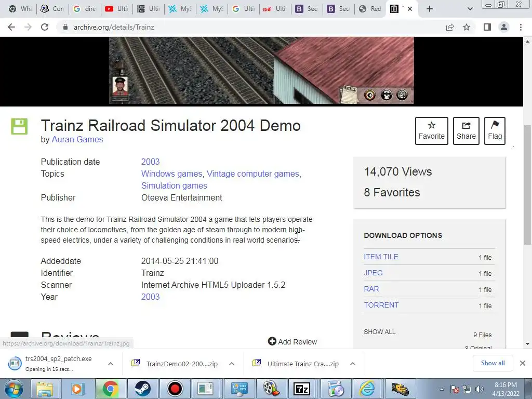Image resolution: width=532 pixels, height=399 pixels.
Task: Click the volume speaker tray icon
Action: click(x=480, y=389)
